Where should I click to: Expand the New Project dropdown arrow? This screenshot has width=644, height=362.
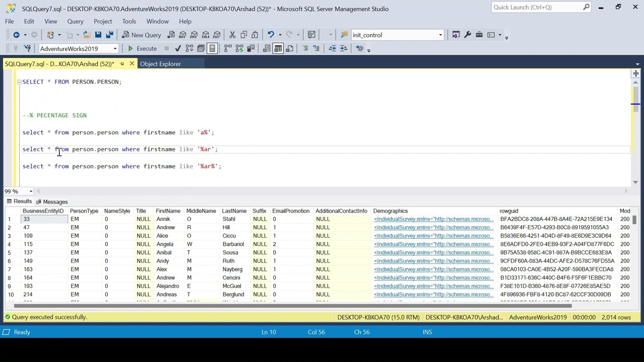click(x=59, y=35)
